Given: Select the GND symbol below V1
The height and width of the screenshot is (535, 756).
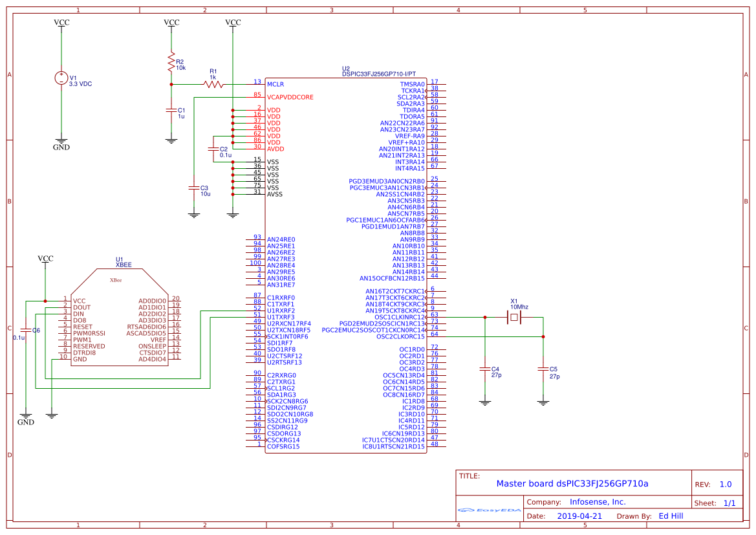Looking at the screenshot, I should point(61,139).
